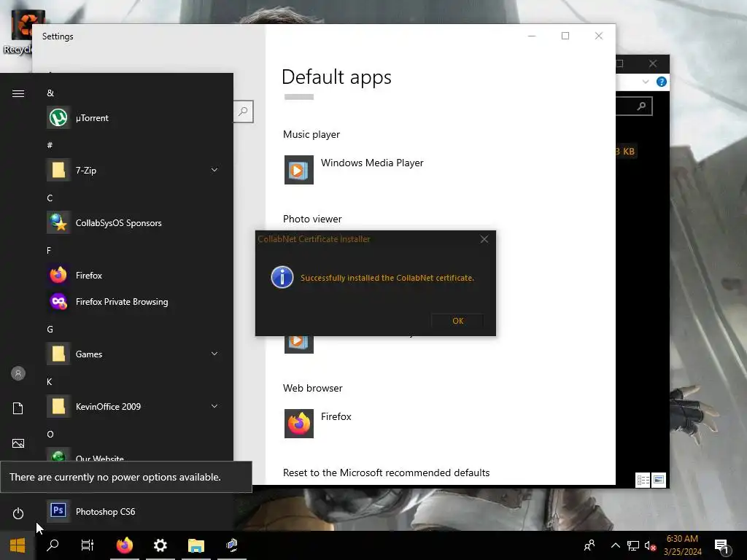This screenshot has height=560, width=747.
Task: Open Firefox from Start menu list
Action: click(133, 275)
